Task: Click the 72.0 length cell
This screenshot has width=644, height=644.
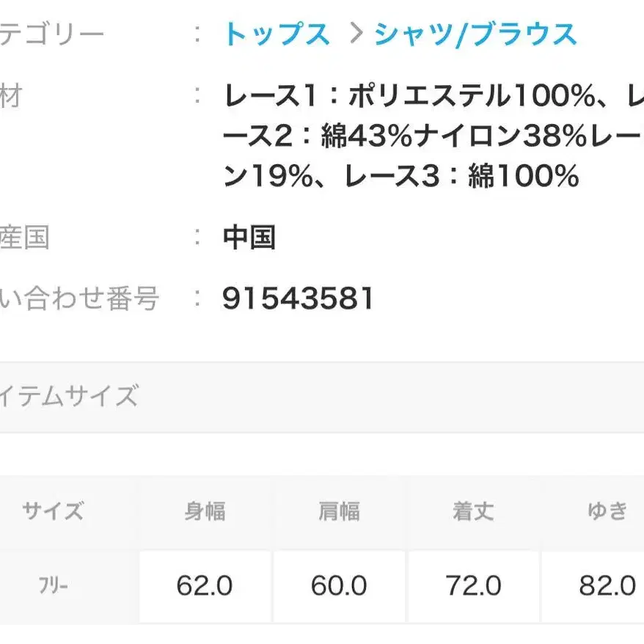Action: click(x=473, y=586)
